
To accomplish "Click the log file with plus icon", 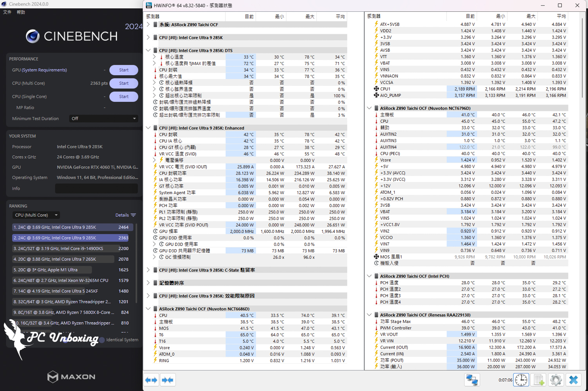I will coord(539,380).
